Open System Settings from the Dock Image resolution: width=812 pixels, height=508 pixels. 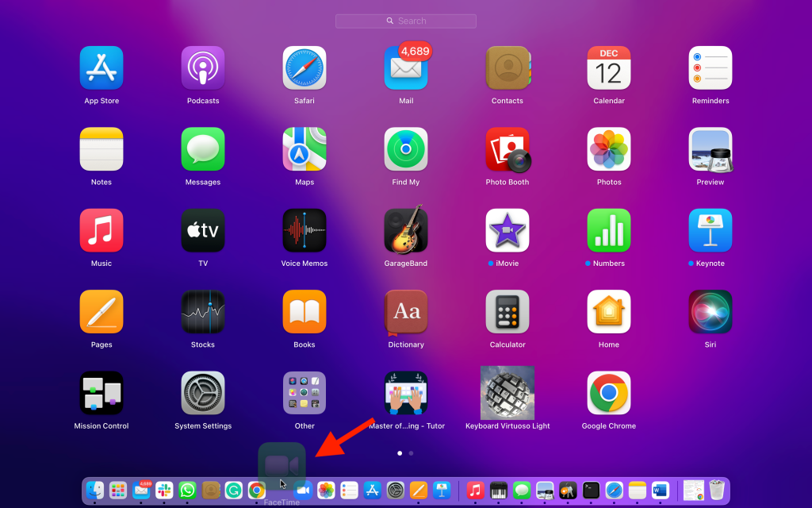[x=396, y=490]
